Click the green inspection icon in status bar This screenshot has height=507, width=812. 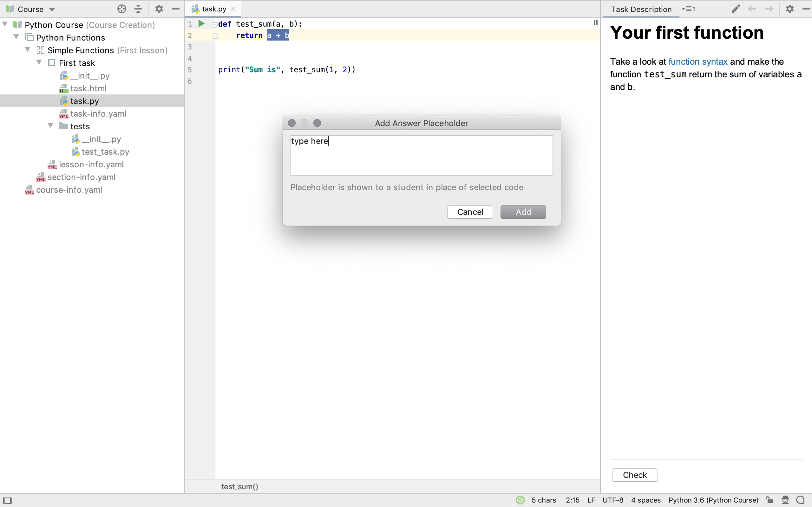pos(520,500)
